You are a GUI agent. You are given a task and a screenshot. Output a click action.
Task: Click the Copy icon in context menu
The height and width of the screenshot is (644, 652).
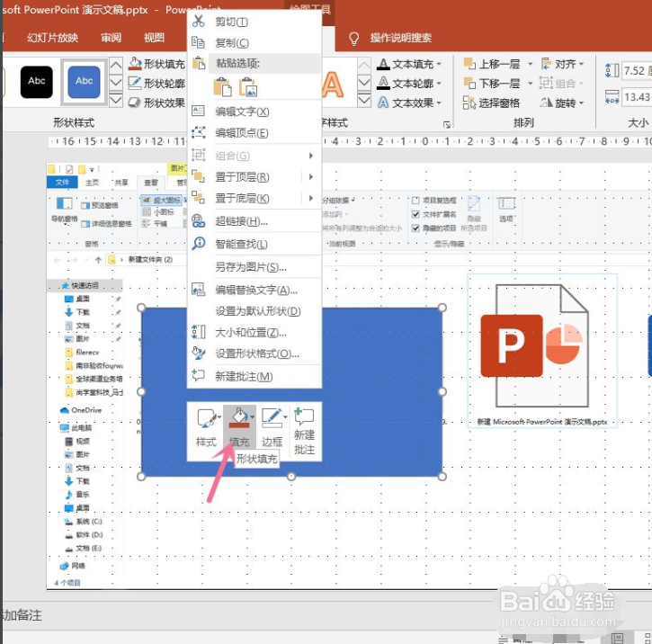tap(198, 42)
